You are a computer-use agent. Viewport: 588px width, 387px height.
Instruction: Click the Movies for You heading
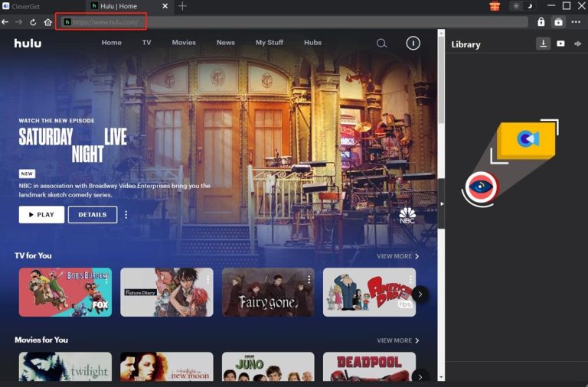(x=41, y=340)
